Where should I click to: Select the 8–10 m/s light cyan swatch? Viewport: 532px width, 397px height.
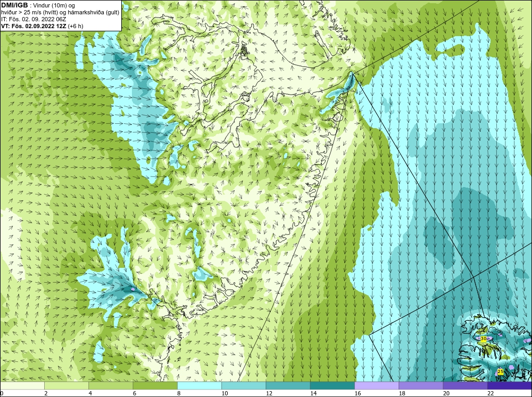pos(199,385)
